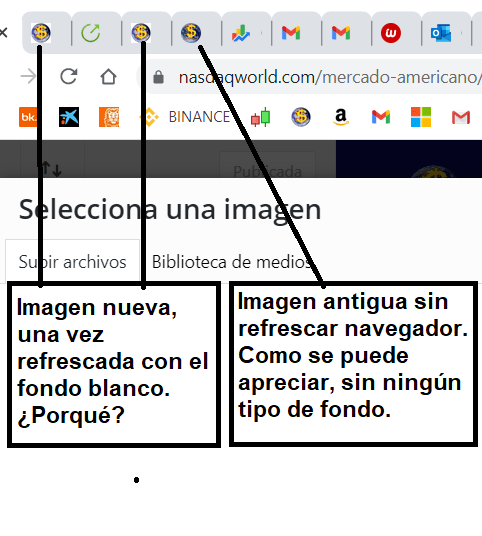Switch to the red Wallapop tab

click(397, 33)
